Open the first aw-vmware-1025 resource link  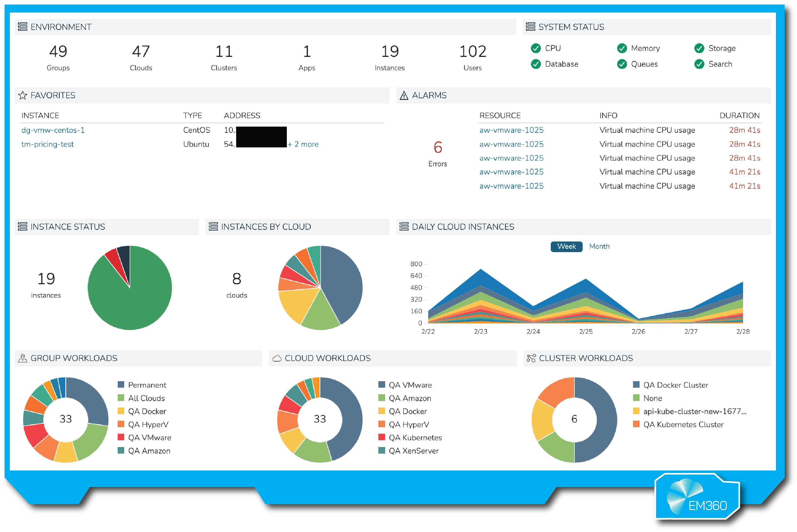[511, 130]
